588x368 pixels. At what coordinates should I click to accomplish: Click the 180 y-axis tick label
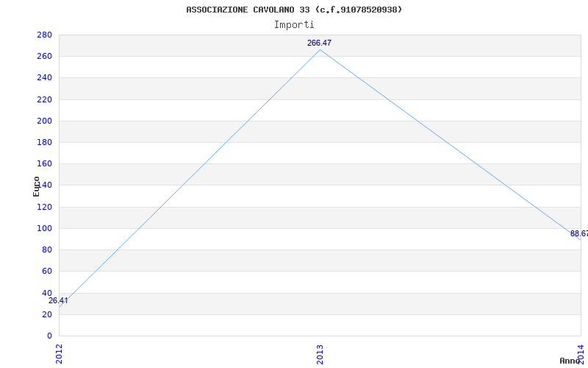(x=44, y=142)
